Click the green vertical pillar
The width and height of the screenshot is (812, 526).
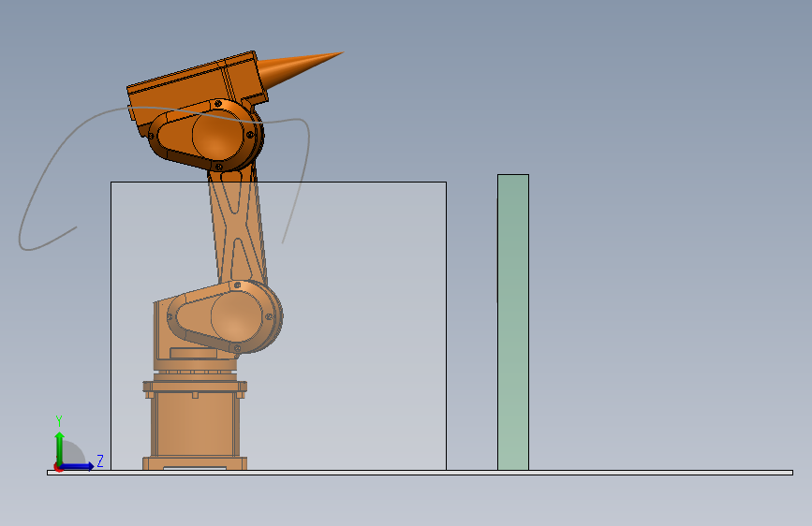[x=513, y=322]
